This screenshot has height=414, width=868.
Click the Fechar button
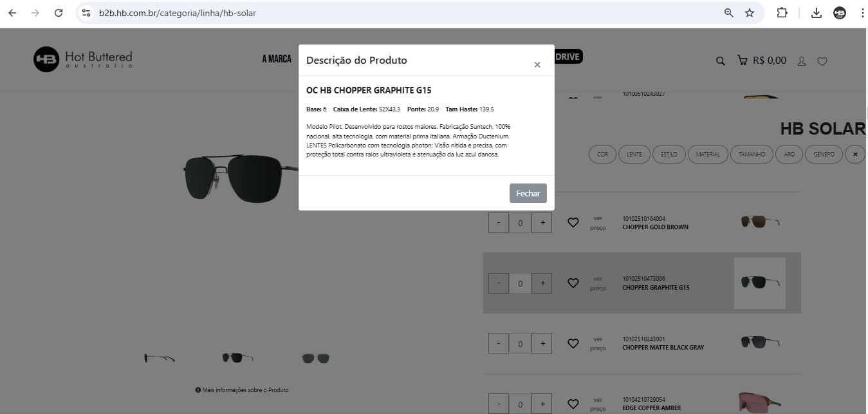(528, 193)
